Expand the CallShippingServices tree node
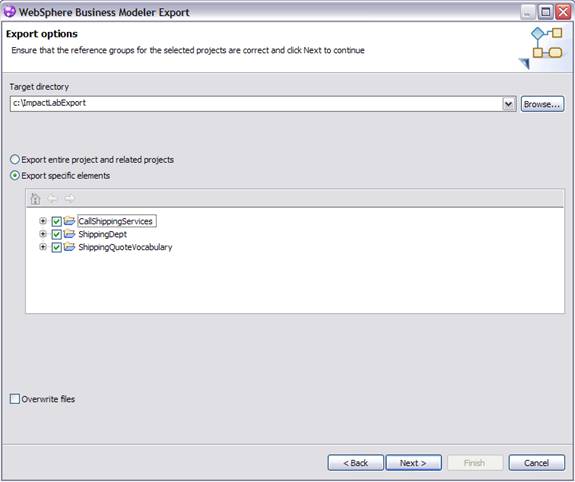 (43, 221)
